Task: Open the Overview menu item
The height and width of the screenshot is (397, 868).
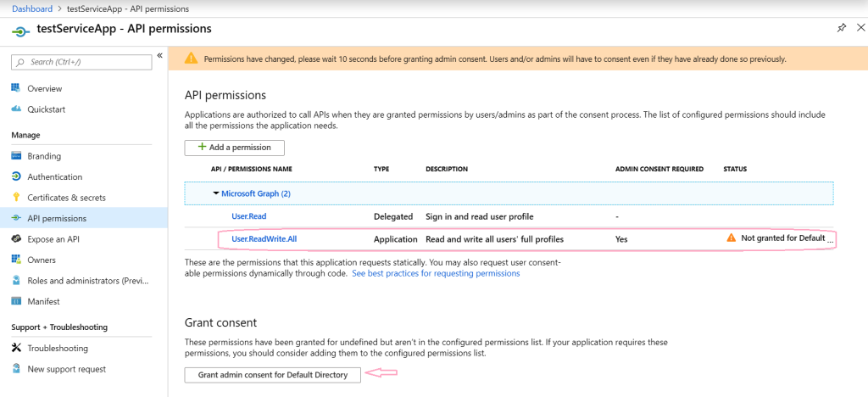Action: pyautogui.click(x=45, y=88)
